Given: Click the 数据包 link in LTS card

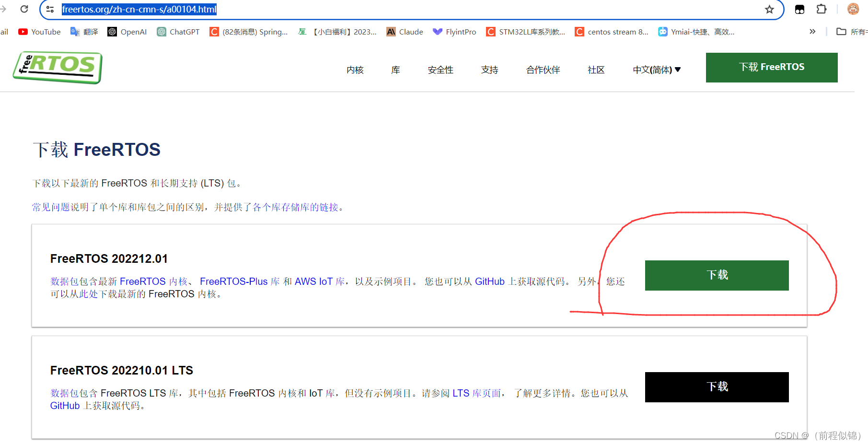Looking at the screenshot, I should point(65,393).
